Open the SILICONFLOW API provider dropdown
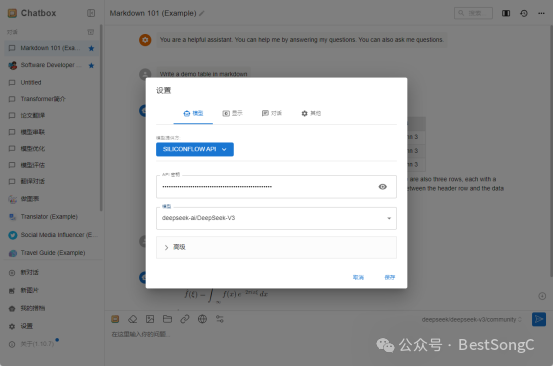 click(195, 149)
